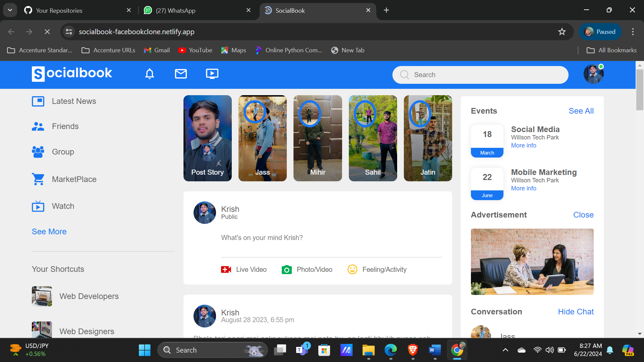Stop loading the page

(47, 32)
